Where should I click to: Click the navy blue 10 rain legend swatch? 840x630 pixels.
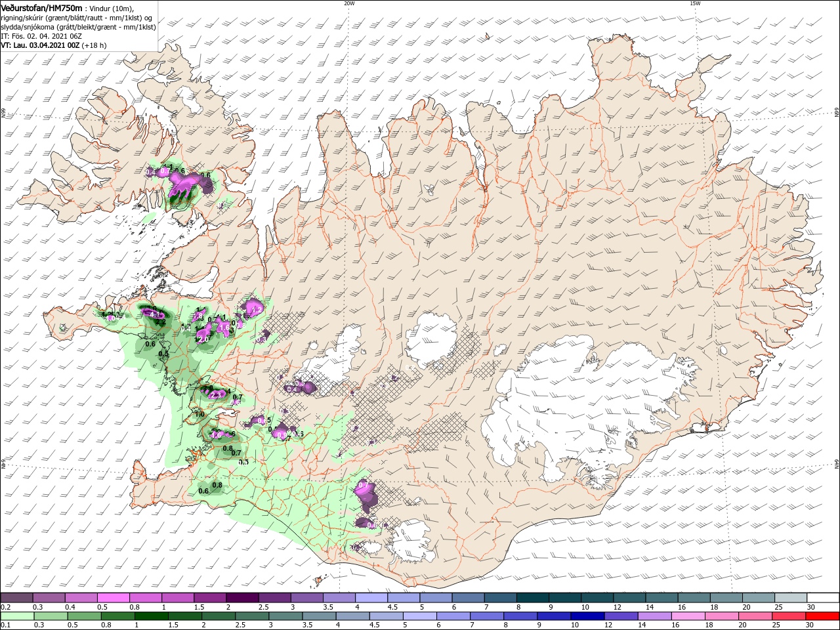(x=587, y=616)
